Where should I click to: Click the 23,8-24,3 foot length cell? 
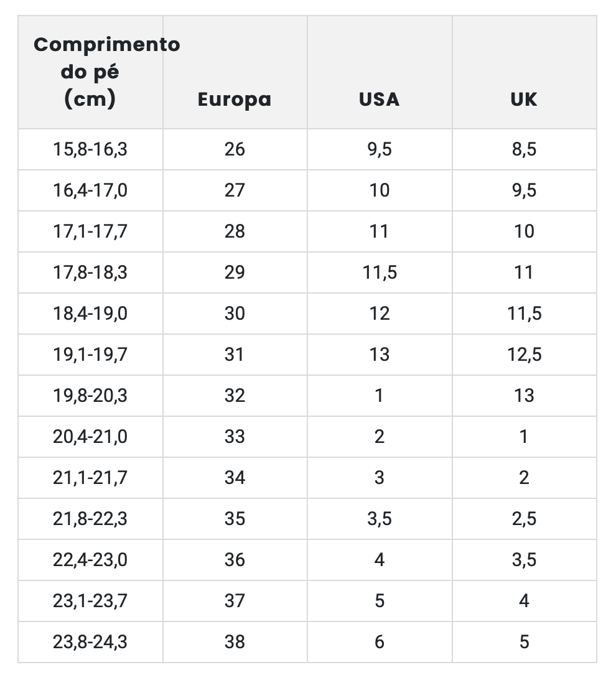(90, 642)
